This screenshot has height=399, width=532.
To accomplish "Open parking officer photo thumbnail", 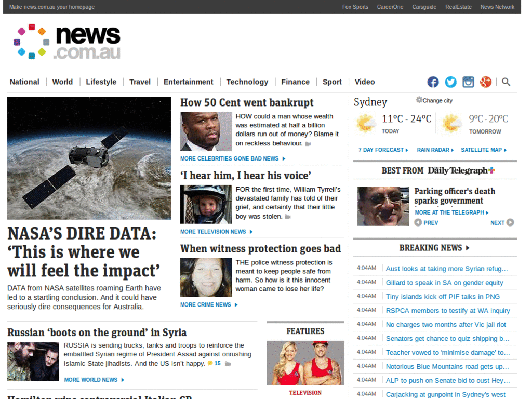I will click(383, 206).
